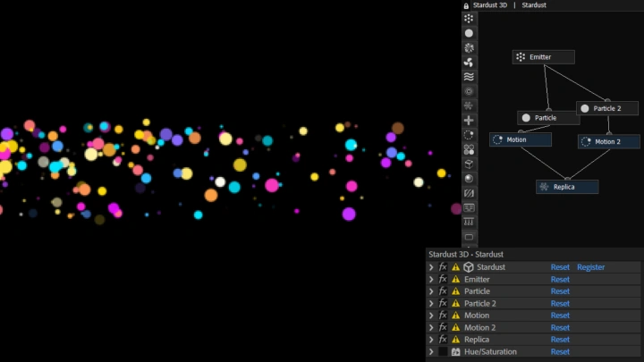Expand the Particle effect properties
This screenshot has width=644, height=362.
[431, 291]
